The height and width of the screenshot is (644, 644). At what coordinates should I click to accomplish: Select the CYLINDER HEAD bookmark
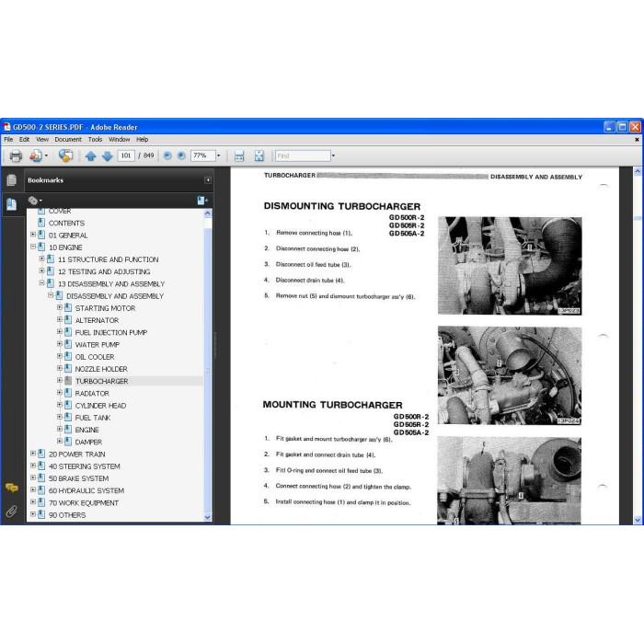[x=100, y=406]
